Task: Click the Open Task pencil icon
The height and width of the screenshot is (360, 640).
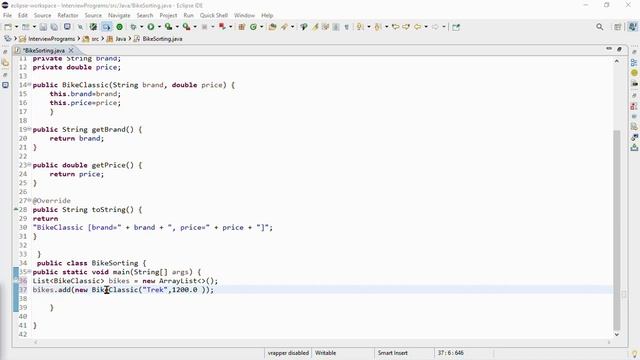Action: [x=284, y=27]
